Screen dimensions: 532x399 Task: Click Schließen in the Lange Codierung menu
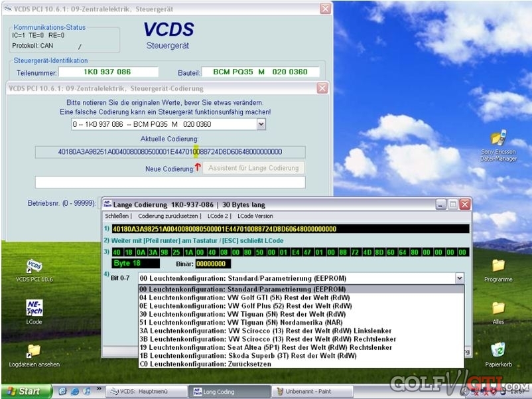tap(117, 216)
